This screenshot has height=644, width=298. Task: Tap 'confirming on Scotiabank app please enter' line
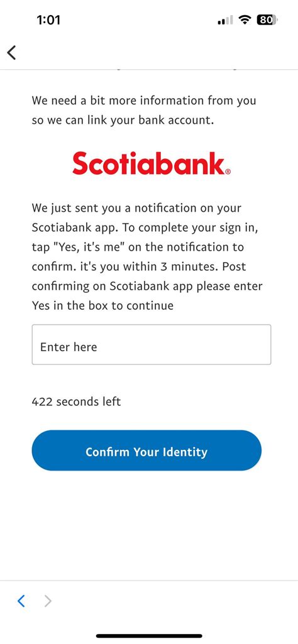(x=147, y=287)
